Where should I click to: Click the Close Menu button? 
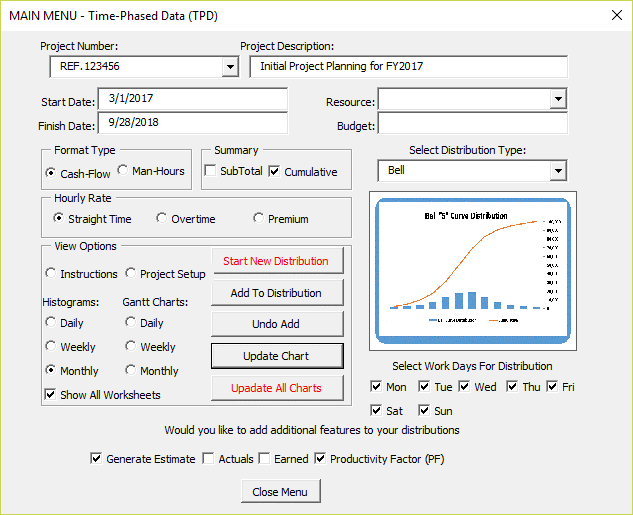click(281, 491)
